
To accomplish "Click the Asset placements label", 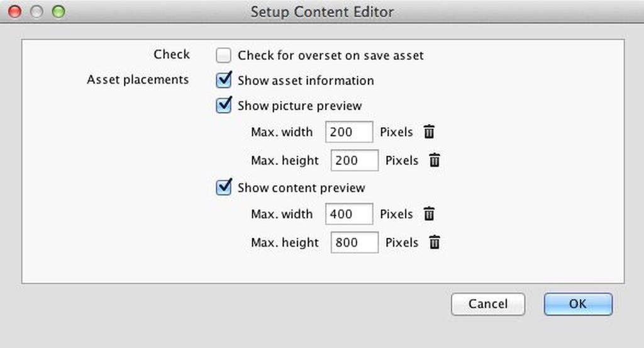I will point(138,80).
